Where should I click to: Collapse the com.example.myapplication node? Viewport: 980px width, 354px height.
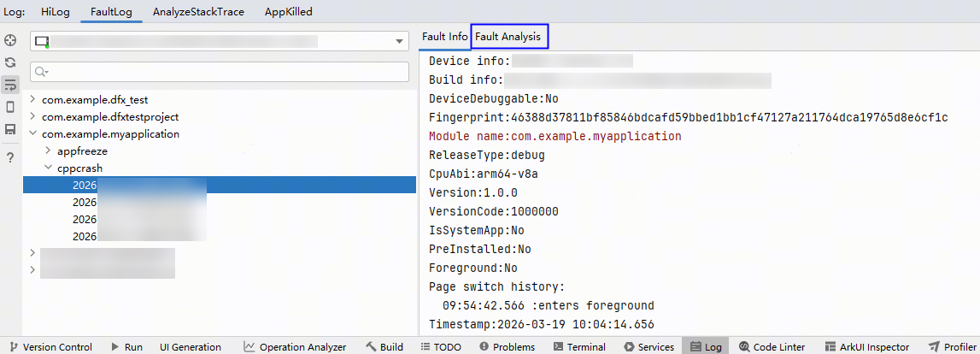tap(33, 134)
